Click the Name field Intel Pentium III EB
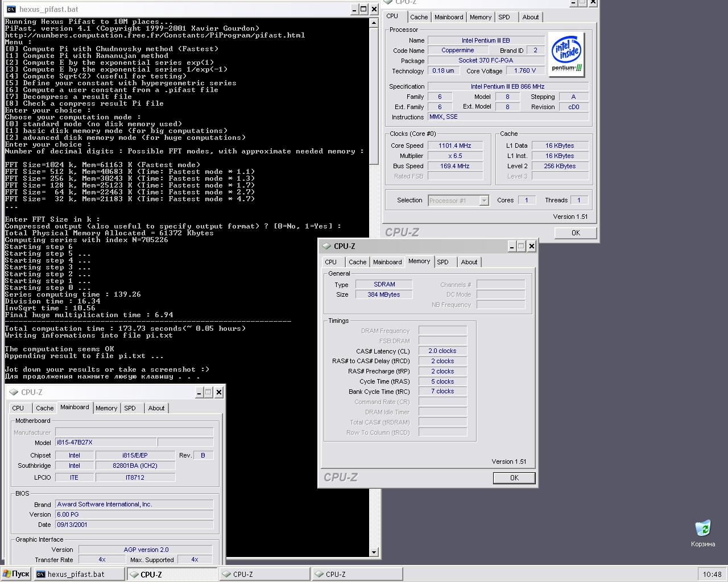 coord(486,40)
